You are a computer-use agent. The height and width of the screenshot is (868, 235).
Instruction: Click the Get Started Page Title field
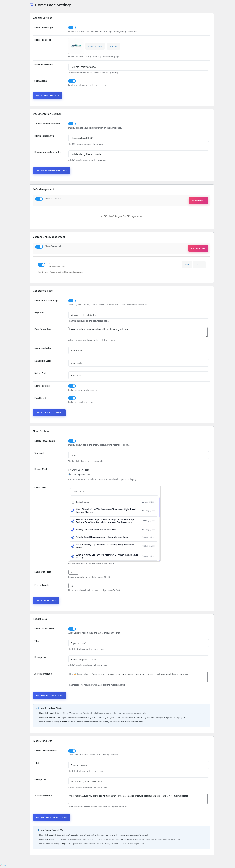point(138,315)
